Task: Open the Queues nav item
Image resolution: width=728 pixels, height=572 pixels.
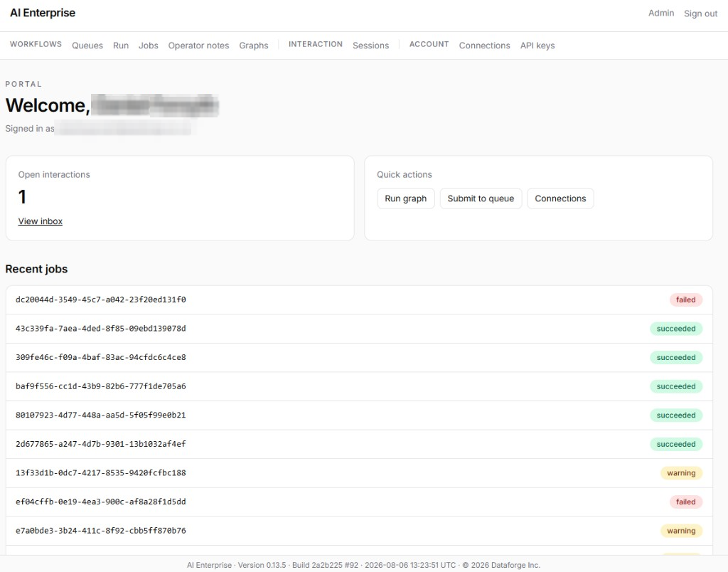Action: [87, 46]
